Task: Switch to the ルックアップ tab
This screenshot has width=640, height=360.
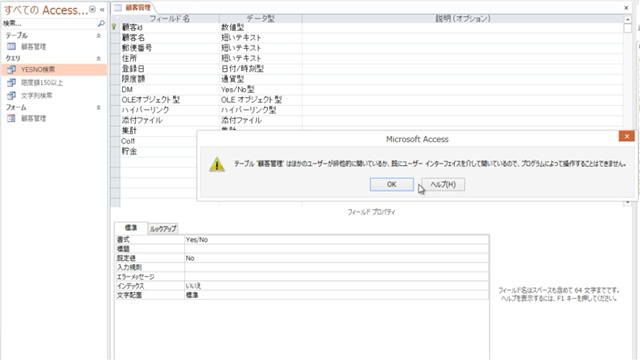Action: [163, 229]
